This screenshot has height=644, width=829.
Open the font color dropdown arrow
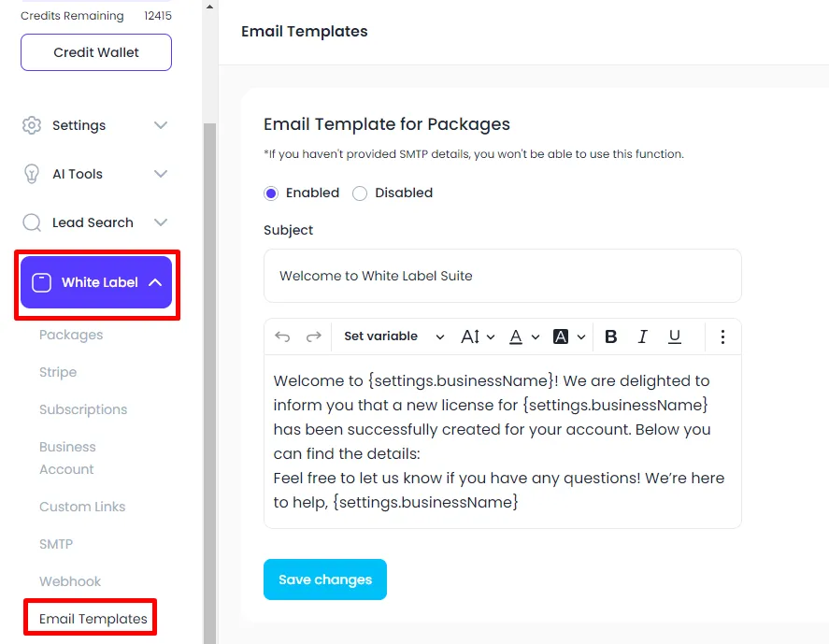(536, 336)
